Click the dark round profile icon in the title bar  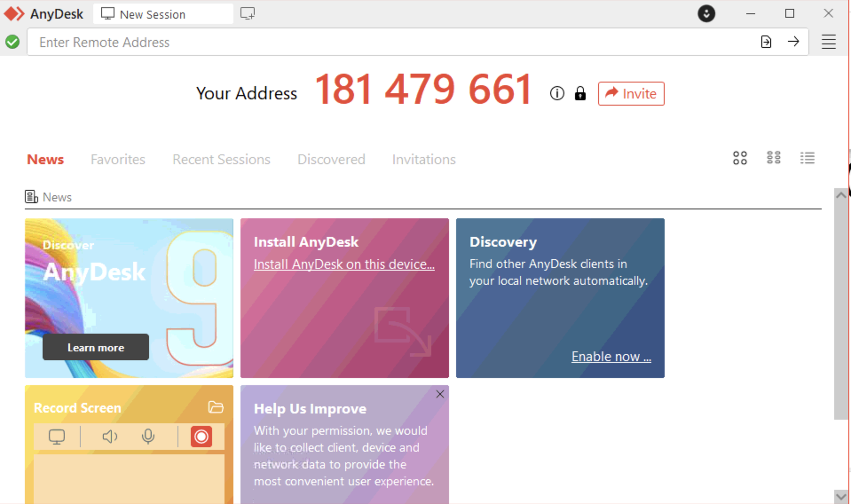706,14
